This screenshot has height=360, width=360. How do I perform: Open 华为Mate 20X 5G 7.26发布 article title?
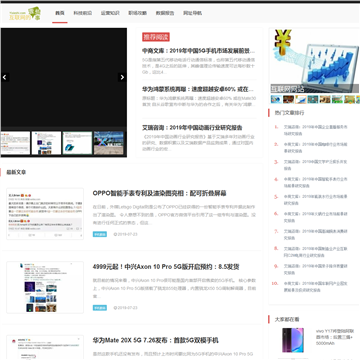click(155, 340)
